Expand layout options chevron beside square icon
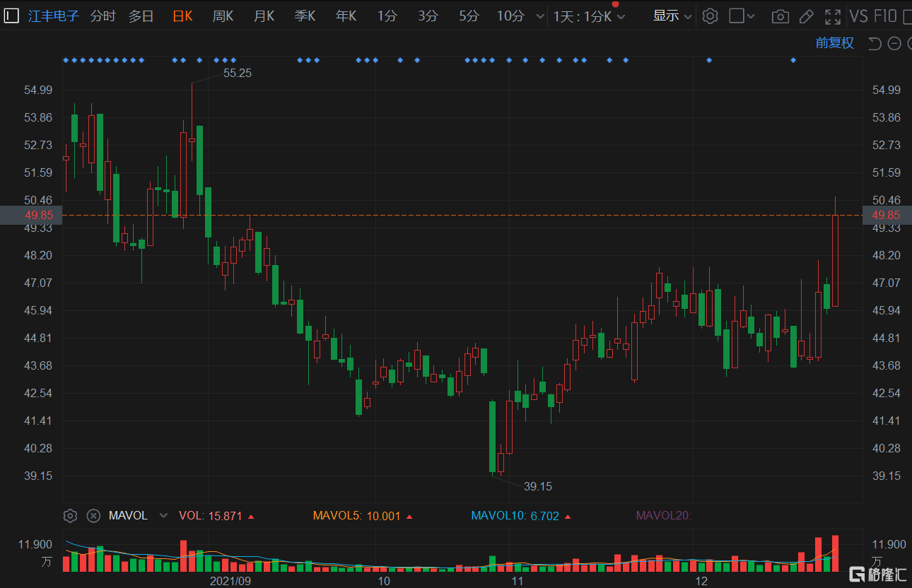The width and height of the screenshot is (912, 588). [751, 16]
